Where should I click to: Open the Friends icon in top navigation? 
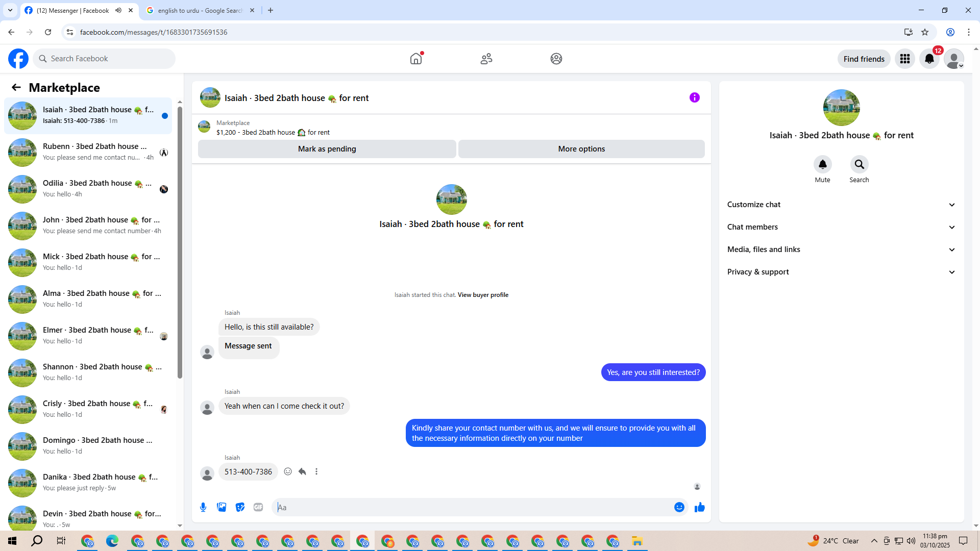click(x=486, y=59)
